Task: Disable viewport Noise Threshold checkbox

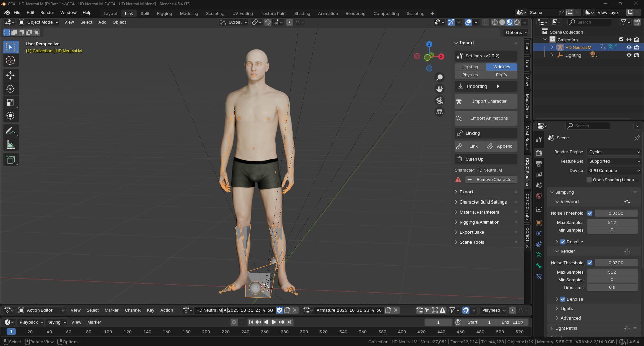Action: [590, 213]
